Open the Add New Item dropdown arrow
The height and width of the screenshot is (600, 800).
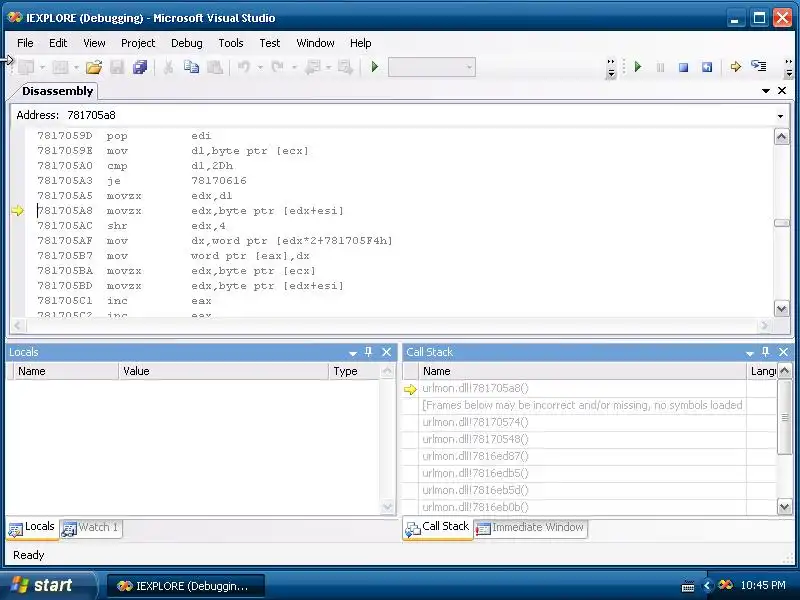76,67
